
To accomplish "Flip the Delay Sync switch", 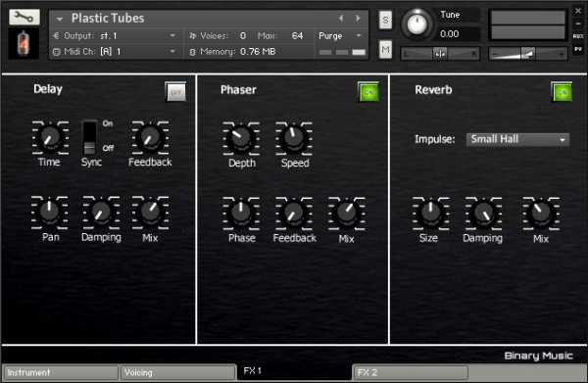I will tap(89, 137).
